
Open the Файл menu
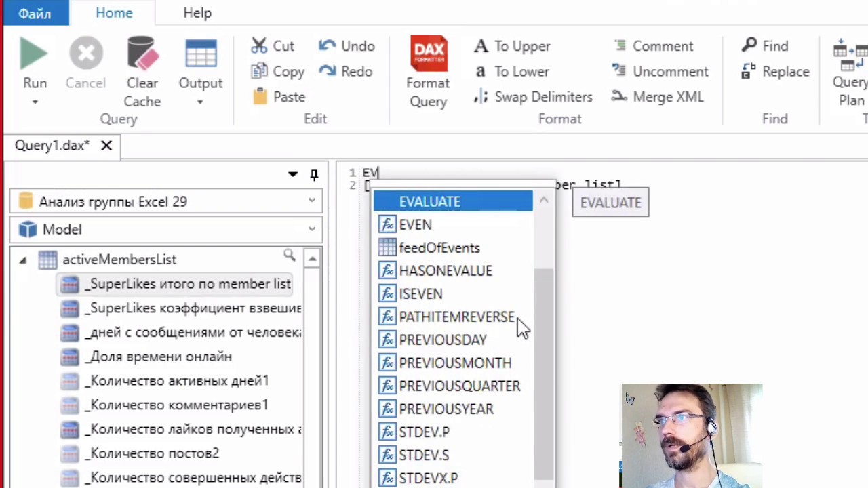35,13
